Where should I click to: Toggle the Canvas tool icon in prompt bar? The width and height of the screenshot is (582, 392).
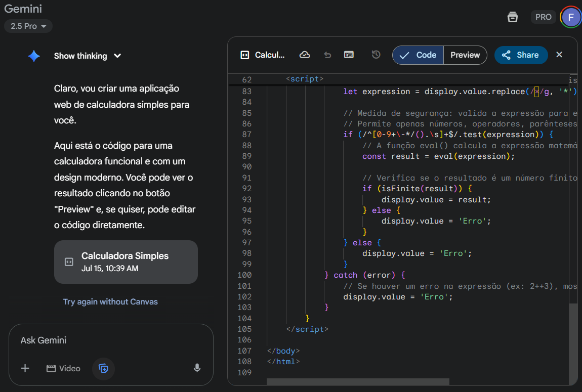point(103,368)
